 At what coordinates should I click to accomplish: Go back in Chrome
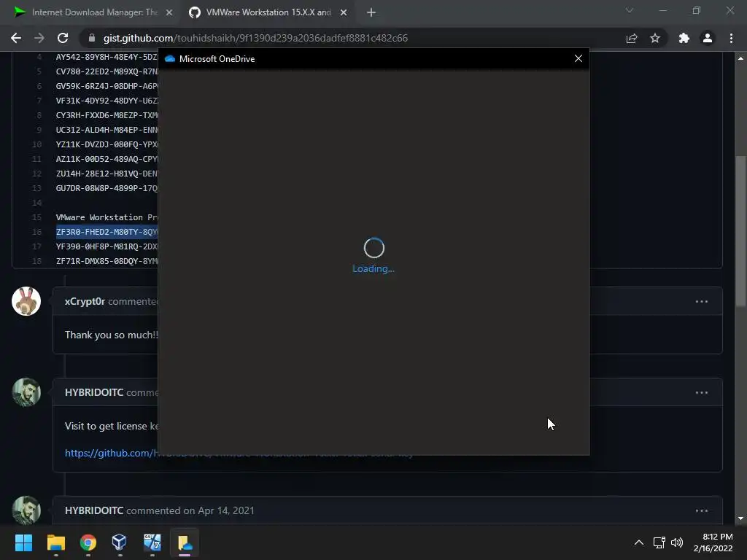point(16,38)
